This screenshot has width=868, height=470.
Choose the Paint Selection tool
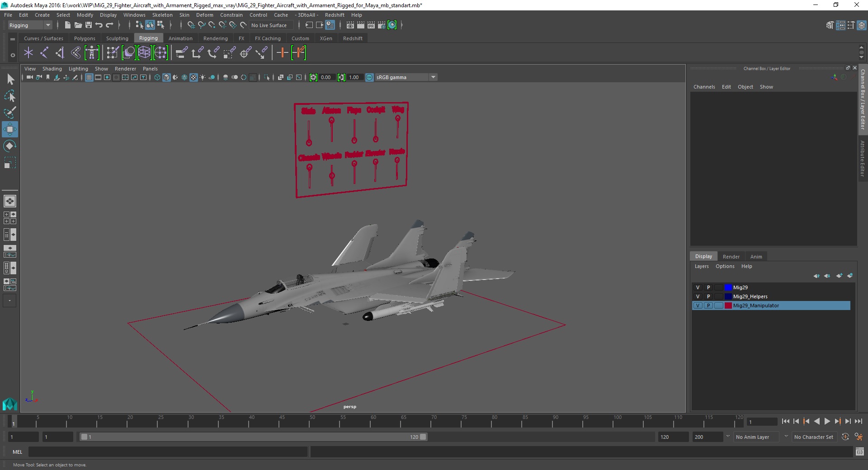10,113
